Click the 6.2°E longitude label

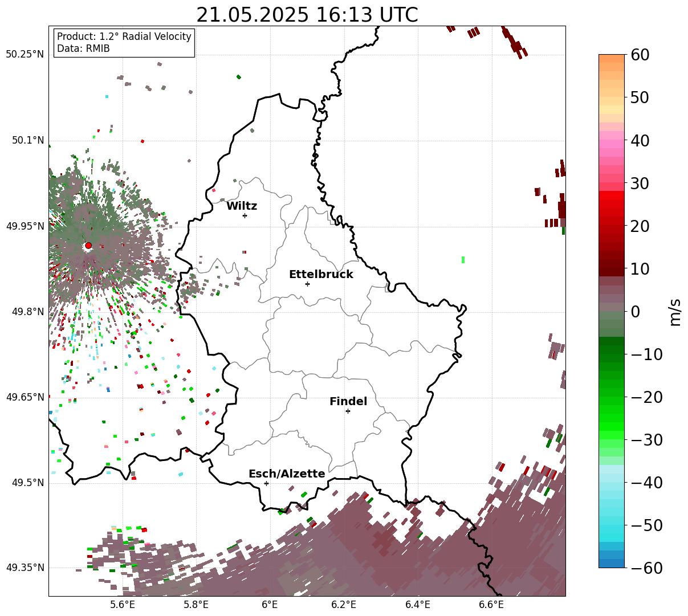coord(344,605)
